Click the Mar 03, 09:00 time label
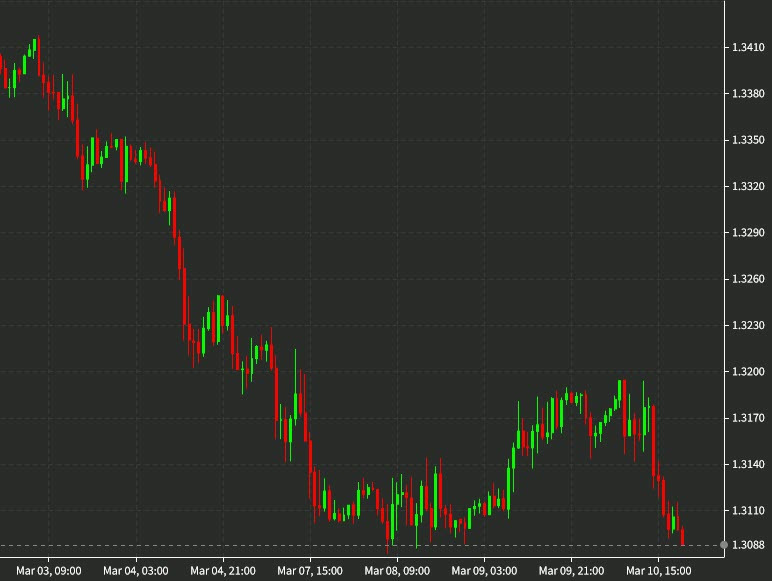772x581 pixels. click(x=49, y=571)
